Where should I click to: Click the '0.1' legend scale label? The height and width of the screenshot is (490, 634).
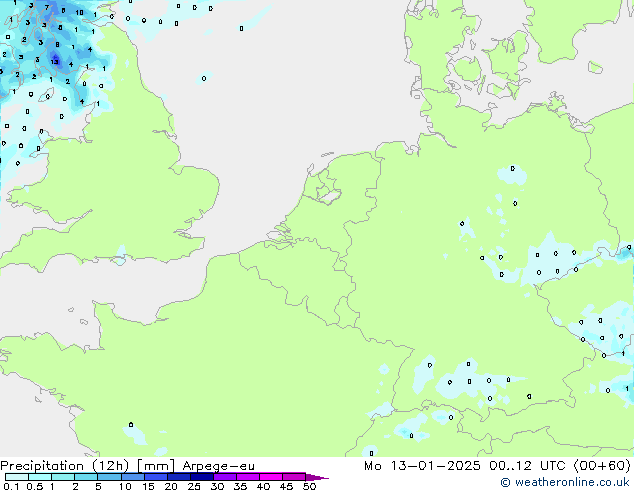tap(11, 486)
